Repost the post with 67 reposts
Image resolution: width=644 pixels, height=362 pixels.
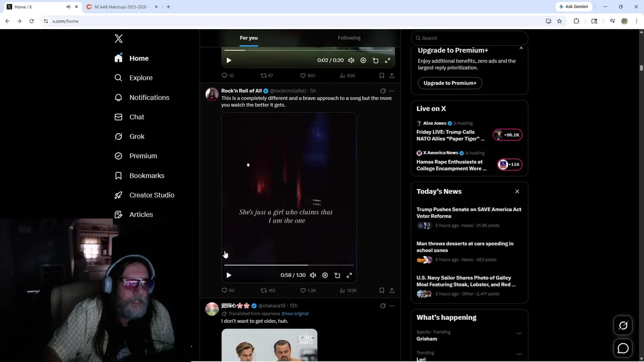pos(267,75)
